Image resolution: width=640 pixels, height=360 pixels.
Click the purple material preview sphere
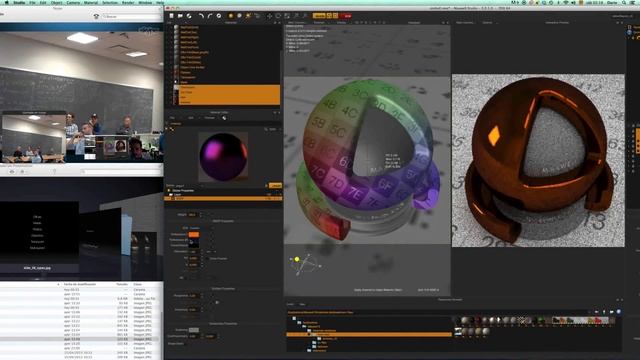(x=223, y=157)
